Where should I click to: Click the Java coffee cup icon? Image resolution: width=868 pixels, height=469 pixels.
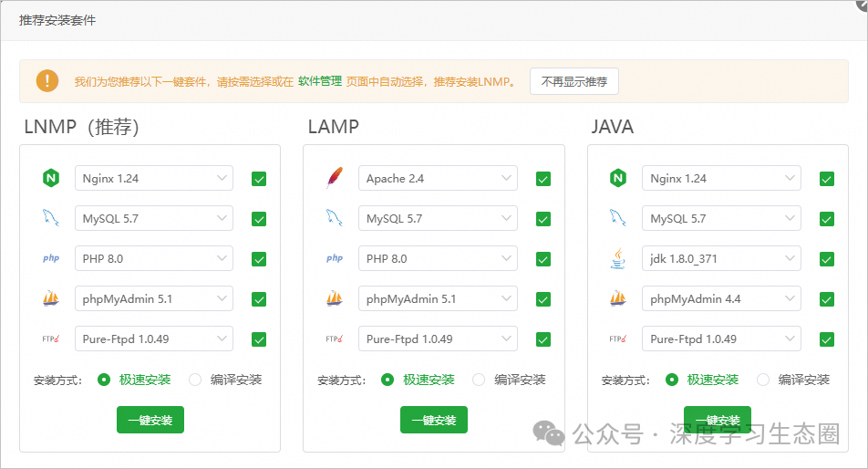pyautogui.click(x=618, y=258)
